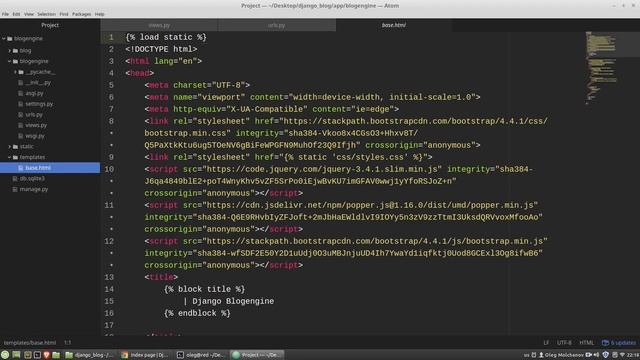Screen dimensions: 640x360
Task: Click the Project panel header
Action: click(50, 25)
